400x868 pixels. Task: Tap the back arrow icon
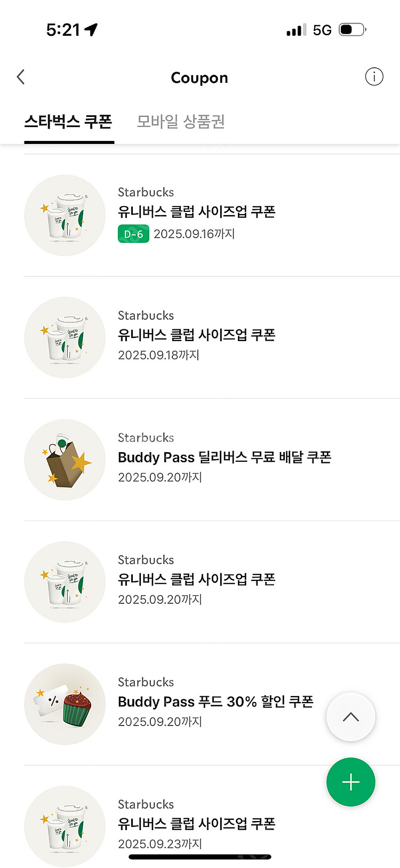click(21, 77)
